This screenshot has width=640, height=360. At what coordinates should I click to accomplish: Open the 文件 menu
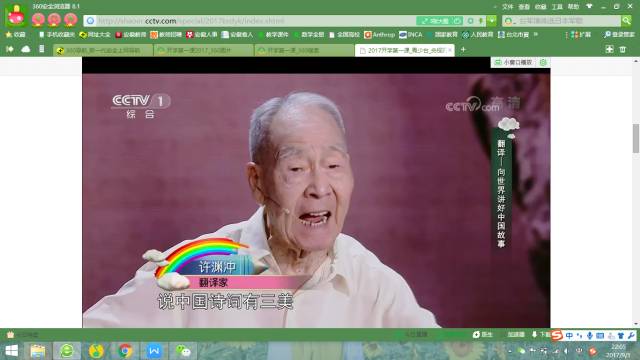click(x=507, y=7)
